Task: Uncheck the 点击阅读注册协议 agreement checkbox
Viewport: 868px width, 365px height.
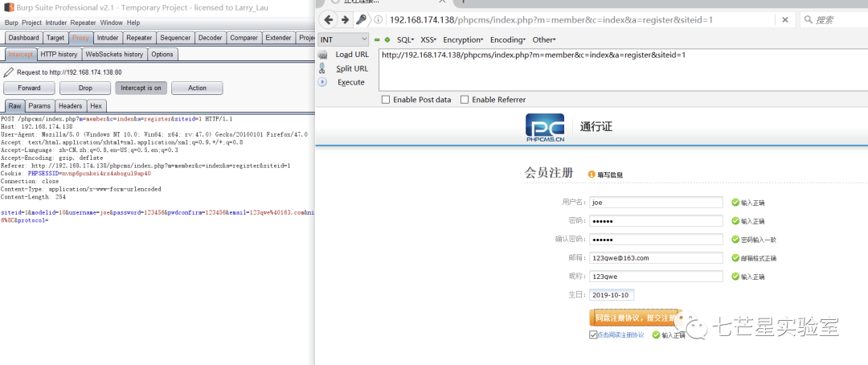Action: coord(593,334)
